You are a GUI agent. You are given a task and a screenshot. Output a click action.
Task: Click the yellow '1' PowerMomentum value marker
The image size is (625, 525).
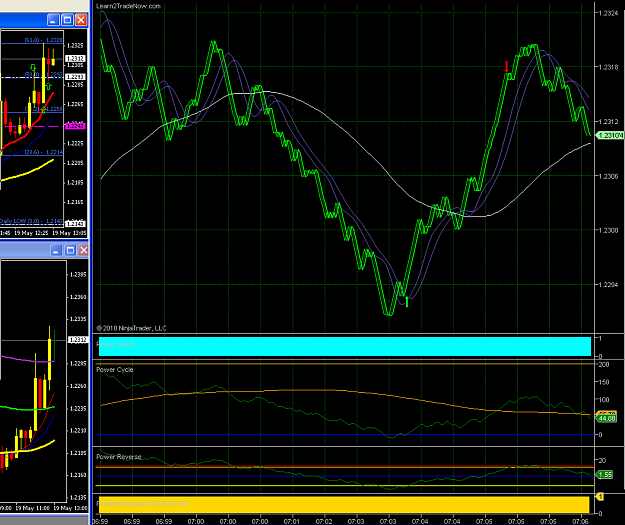click(x=600, y=497)
